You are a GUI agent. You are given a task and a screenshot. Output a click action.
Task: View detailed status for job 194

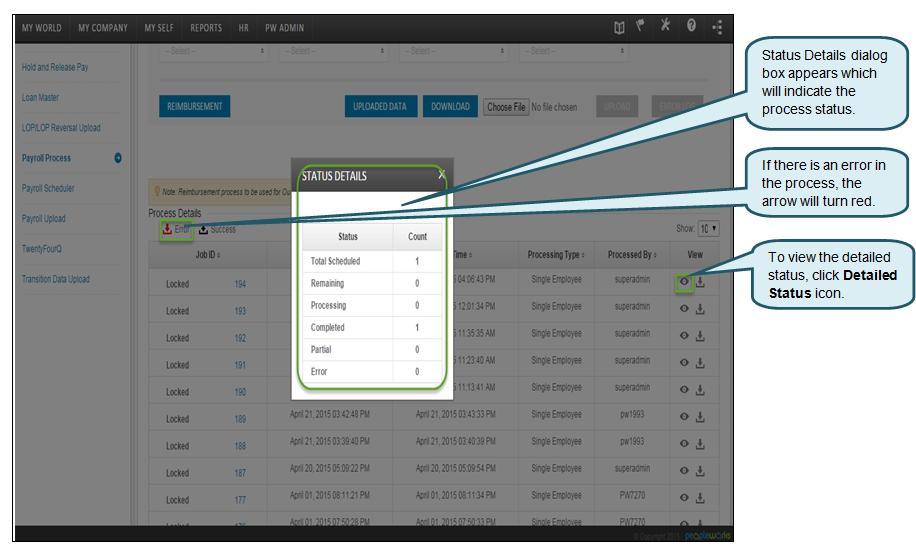click(x=684, y=282)
